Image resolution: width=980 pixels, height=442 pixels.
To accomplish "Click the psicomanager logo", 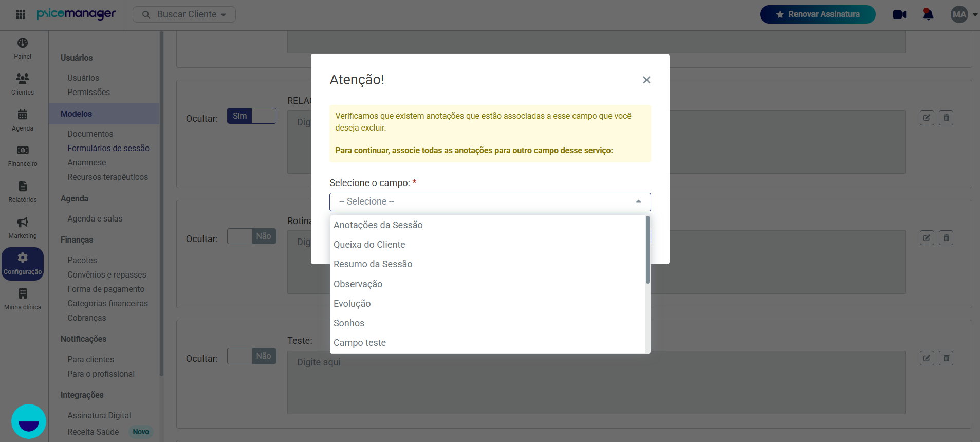I will (x=76, y=14).
